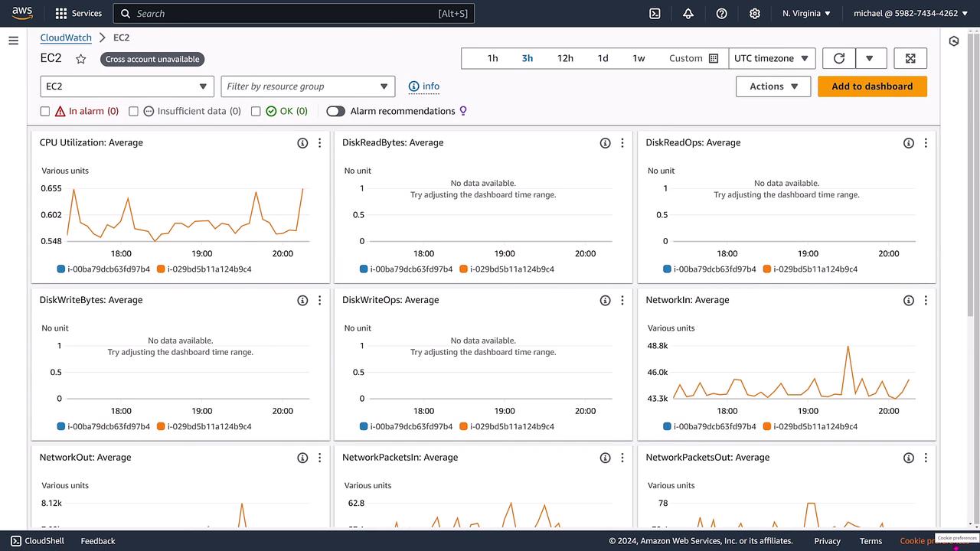Open the AWS support help icon
Image resolution: width=980 pixels, height=551 pixels.
[x=721, y=13]
